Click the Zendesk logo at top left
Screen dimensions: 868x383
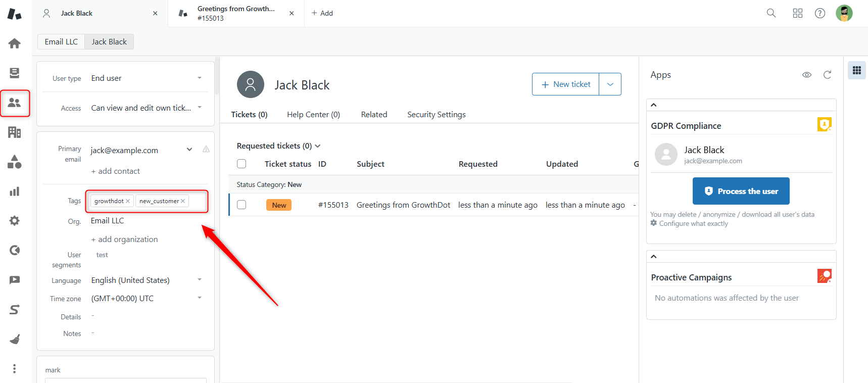[x=15, y=14]
